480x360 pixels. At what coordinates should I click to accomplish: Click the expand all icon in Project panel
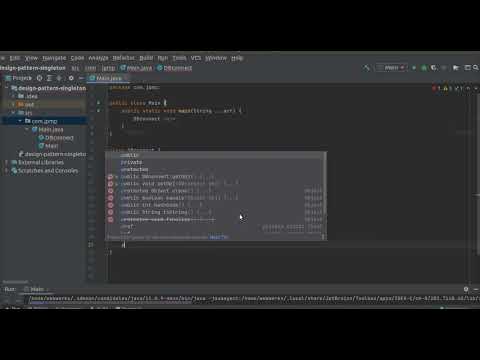tap(49, 78)
